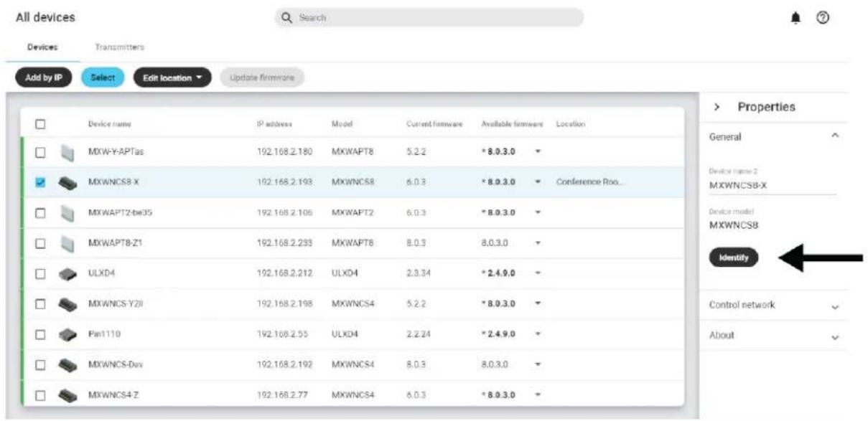Collapse the General section

pos(834,136)
